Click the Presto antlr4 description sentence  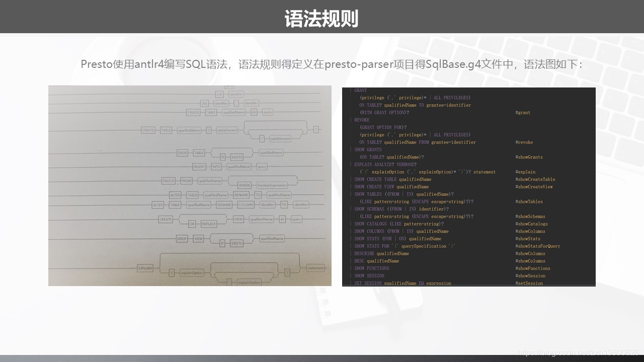332,64
